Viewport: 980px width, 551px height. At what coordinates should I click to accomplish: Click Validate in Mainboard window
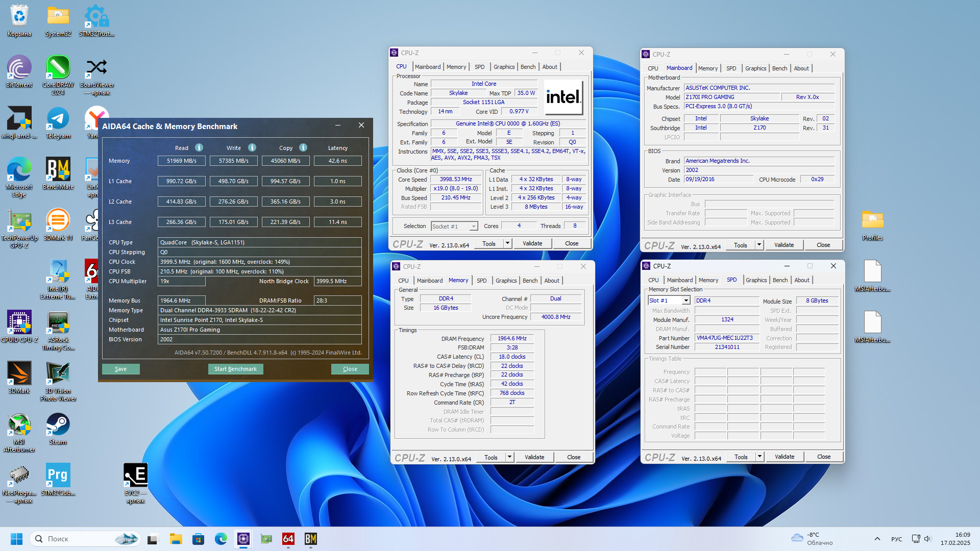[x=784, y=245]
